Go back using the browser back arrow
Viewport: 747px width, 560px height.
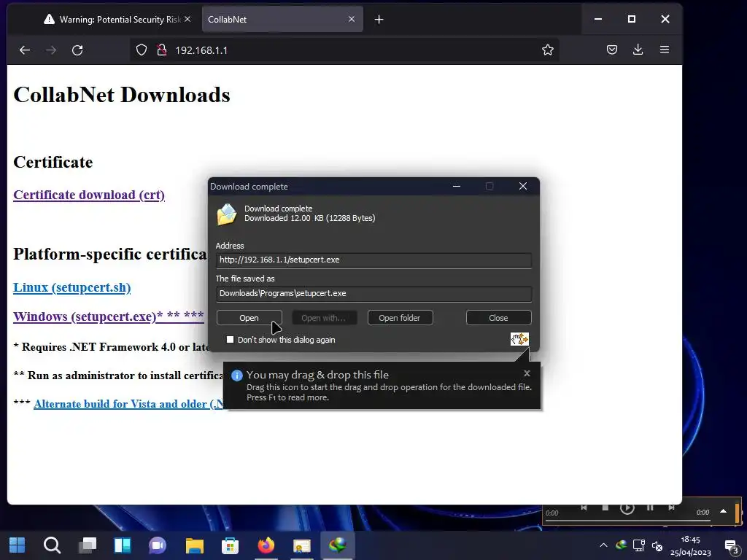coord(25,50)
